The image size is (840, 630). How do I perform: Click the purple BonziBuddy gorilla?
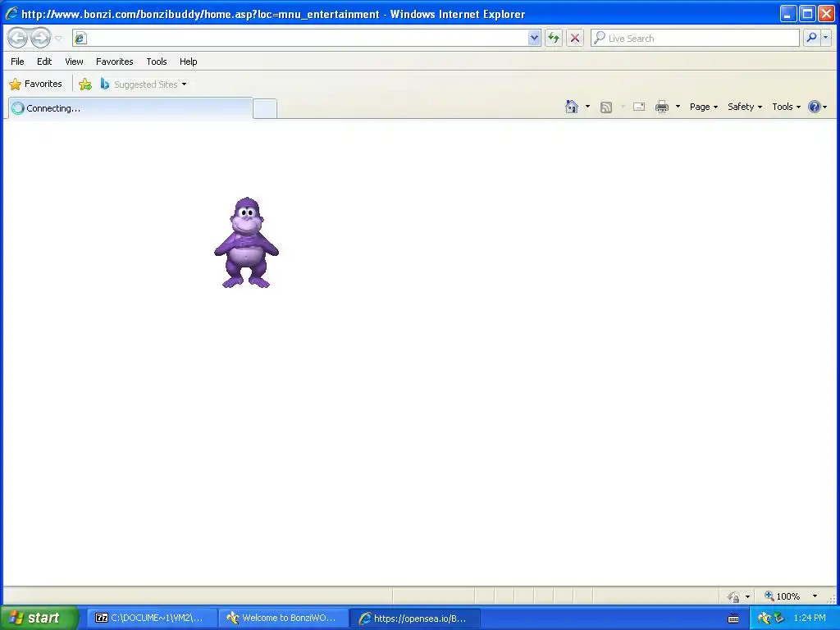pyautogui.click(x=246, y=243)
